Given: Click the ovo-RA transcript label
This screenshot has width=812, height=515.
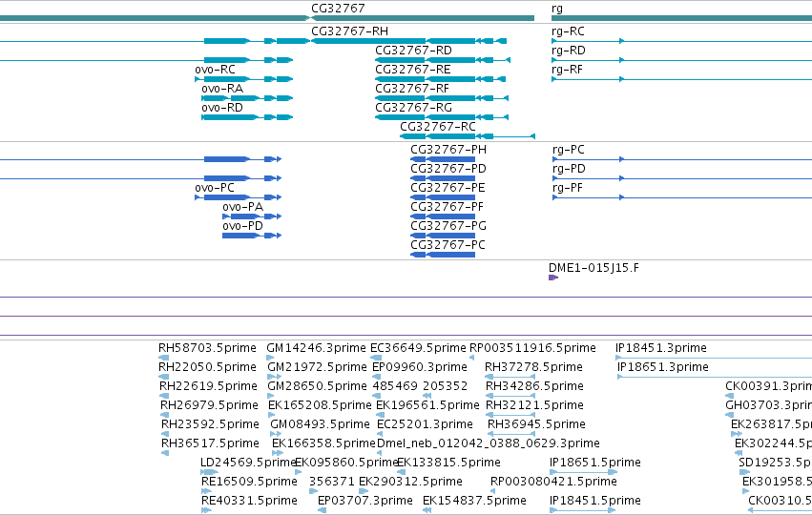Looking at the screenshot, I should [222, 89].
